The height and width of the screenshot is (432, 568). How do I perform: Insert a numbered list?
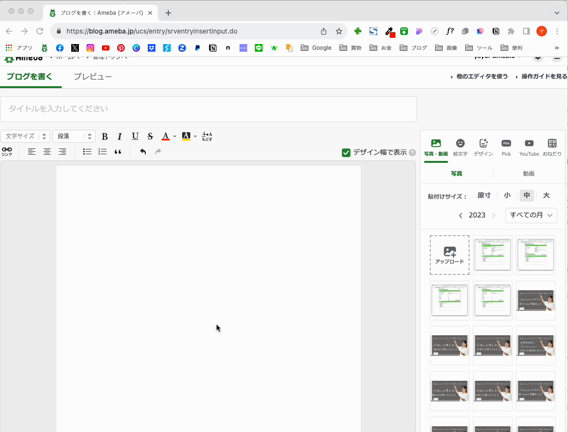(x=103, y=152)
